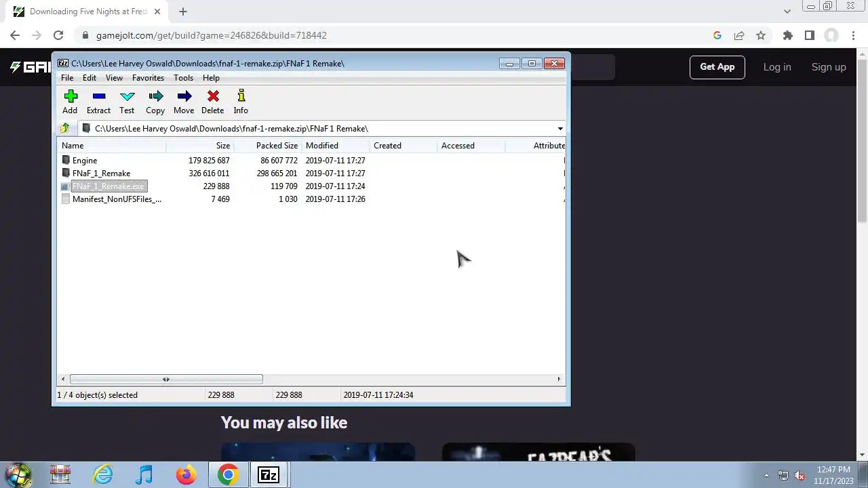Open Chrome extensions puzzle icon
This screenshot has width=868, height=488.
pos(788,35)
